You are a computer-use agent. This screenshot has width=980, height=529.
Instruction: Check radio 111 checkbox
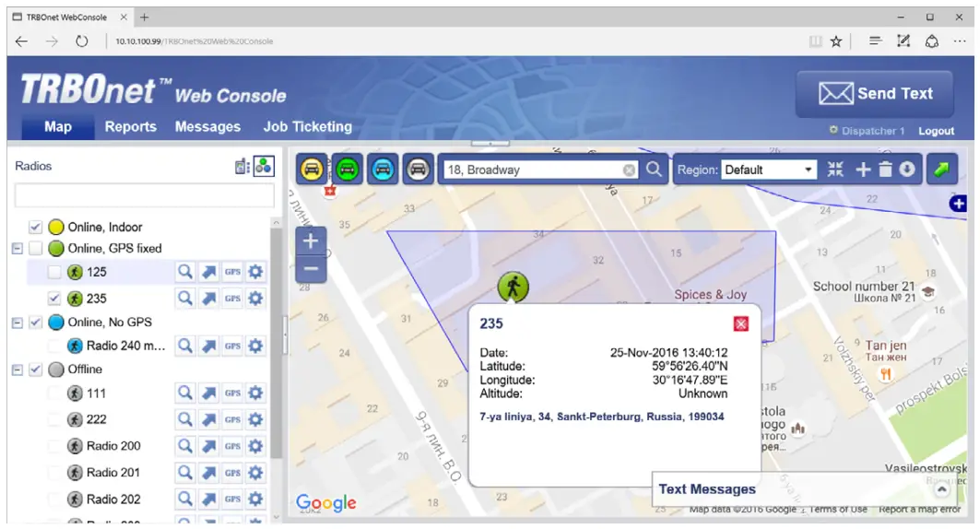point(54,393)
